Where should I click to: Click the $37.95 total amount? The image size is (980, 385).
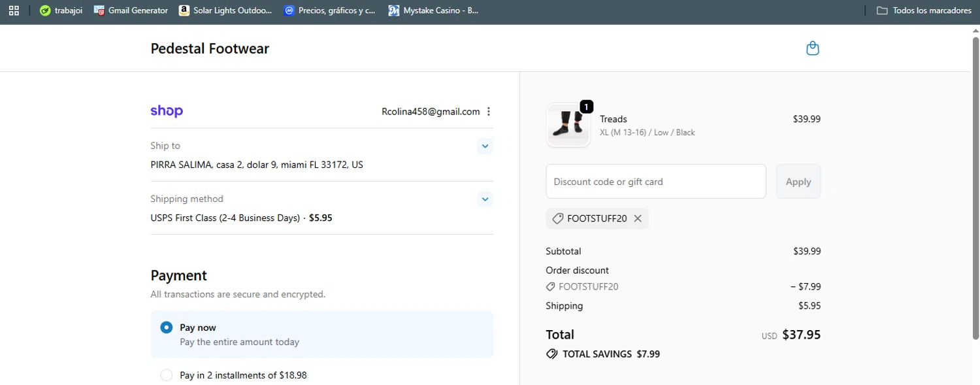tap(802, 335)
